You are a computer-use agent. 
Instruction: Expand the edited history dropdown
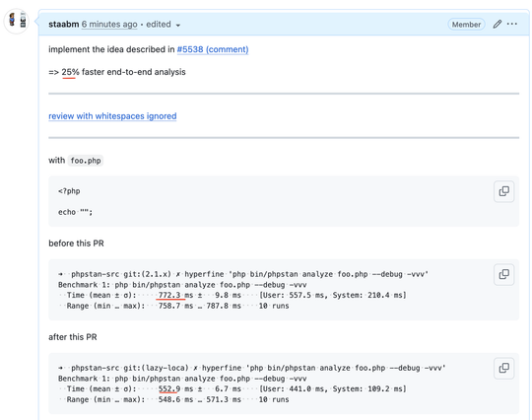164,25
